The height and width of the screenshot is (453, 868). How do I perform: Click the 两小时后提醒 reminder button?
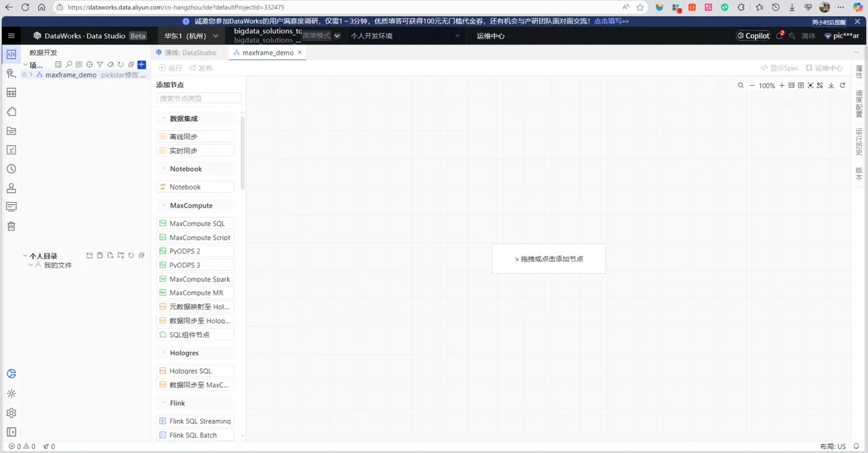pos(829,22)
